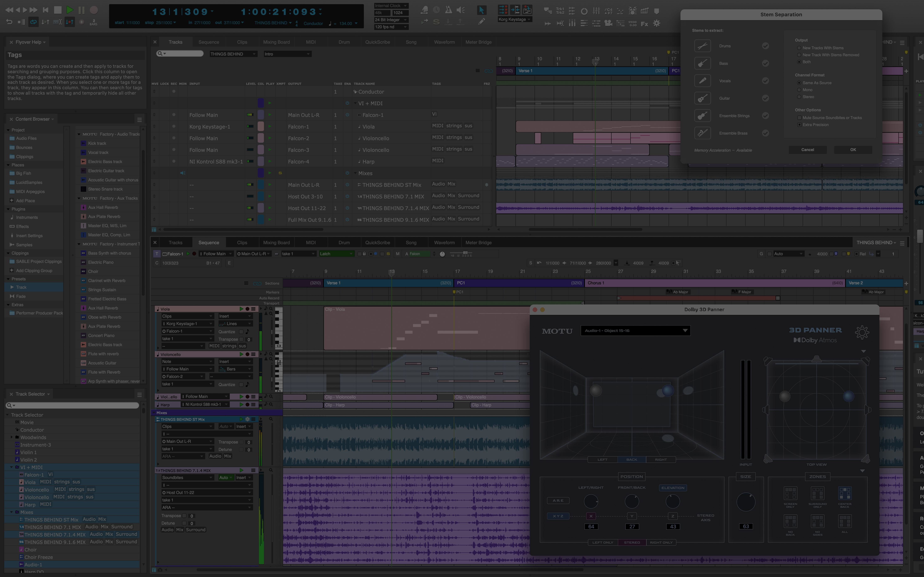Click the Stop transport button
Screen dimensions: 924x577
click(58, 10)
